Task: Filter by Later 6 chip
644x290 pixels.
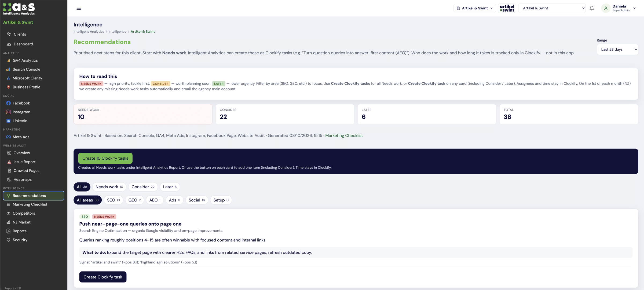Action: point(170,187)
